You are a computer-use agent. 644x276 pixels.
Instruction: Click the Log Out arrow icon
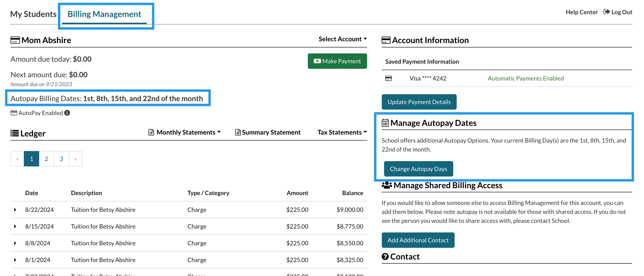tap(606, 12)
